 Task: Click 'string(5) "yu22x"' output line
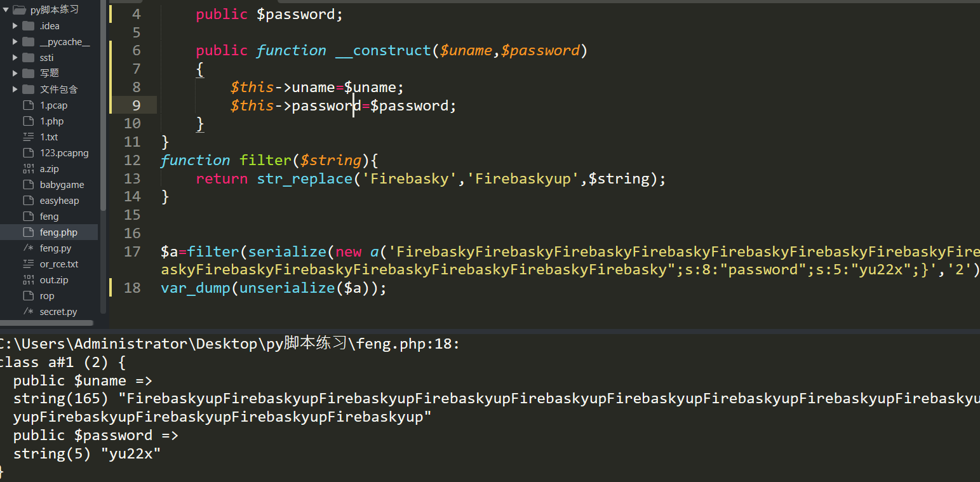pyautogui.click(x=87, y=454)
